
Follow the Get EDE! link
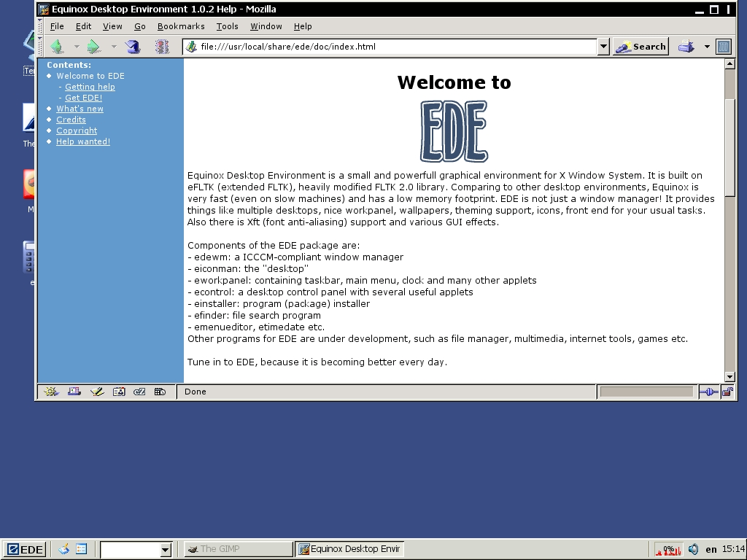(x=83, y=98)
